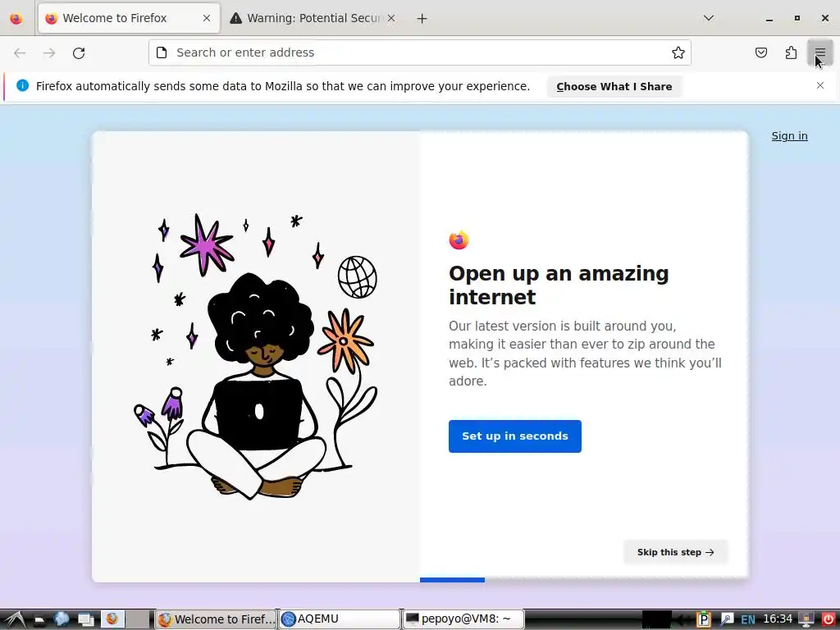Click the welcome illustration of person with laptop
Viewport: 840px width, 630px height.
256,356
